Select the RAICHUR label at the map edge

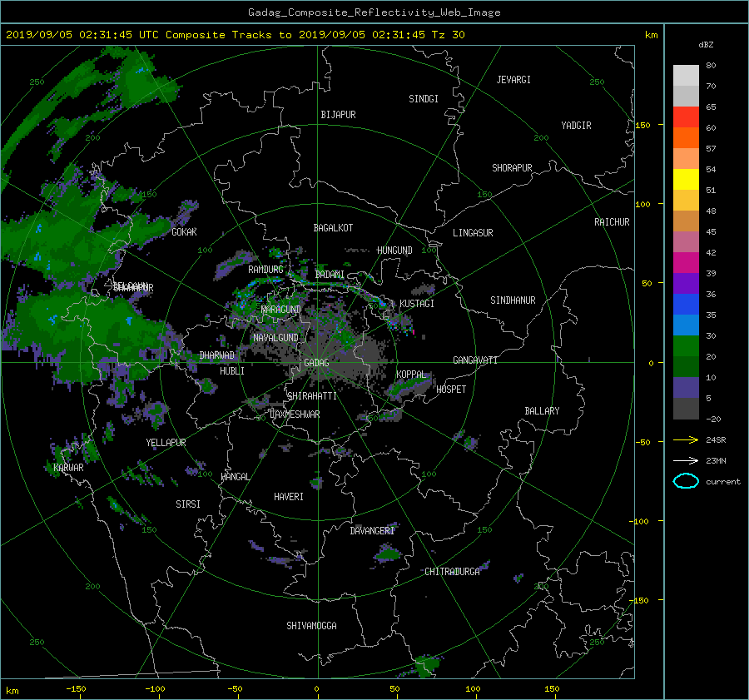click(612, 222)
